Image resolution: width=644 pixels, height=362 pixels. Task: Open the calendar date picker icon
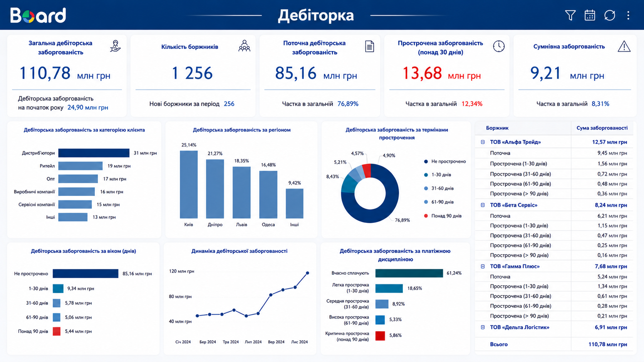click(590, 15)
